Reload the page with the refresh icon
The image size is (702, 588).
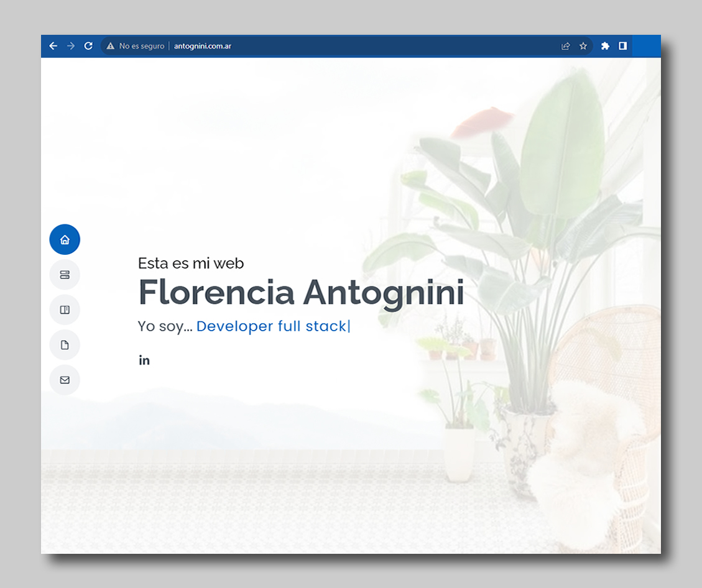89,45
